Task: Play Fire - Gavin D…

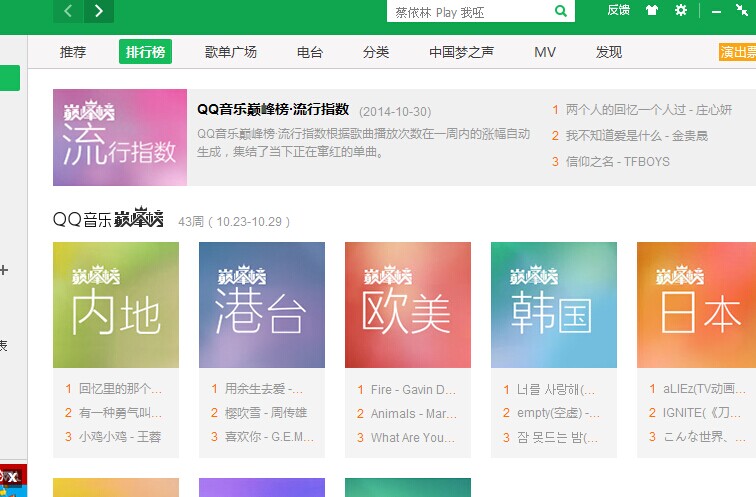Action: 413,390
